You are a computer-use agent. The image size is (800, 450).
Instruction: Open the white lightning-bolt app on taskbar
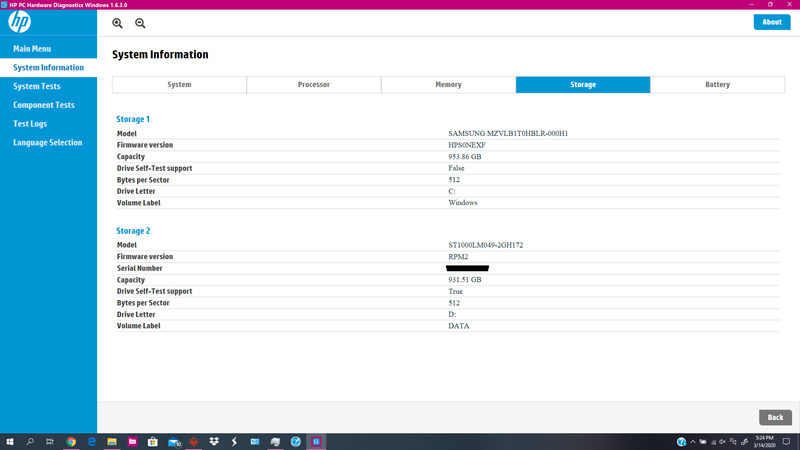[x=234, y=442]
